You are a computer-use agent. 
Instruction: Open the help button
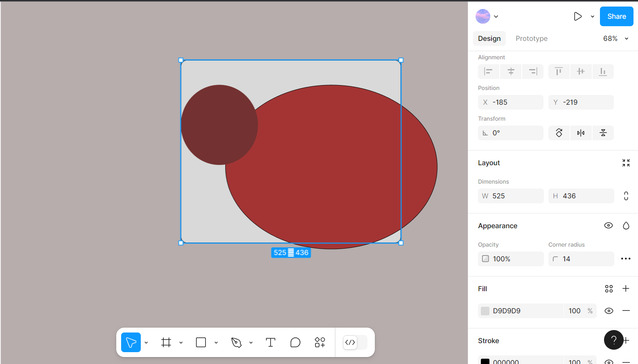(x=614, y=340)
